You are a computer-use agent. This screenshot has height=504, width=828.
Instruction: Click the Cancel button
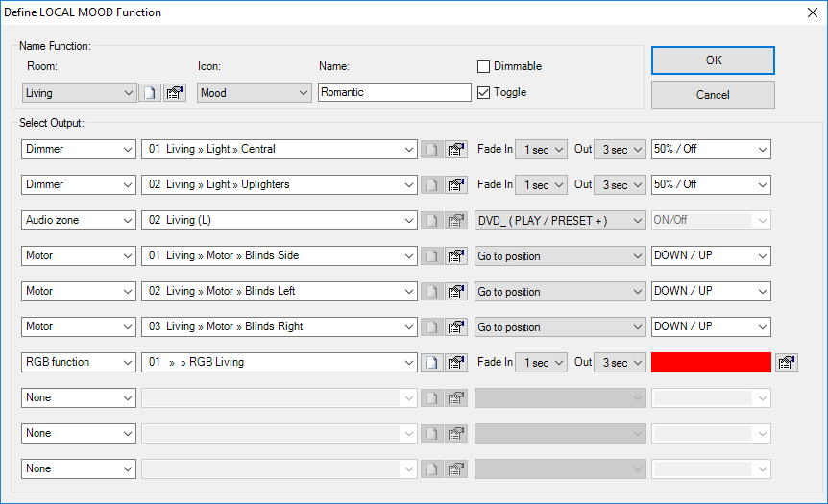[713, 95]
